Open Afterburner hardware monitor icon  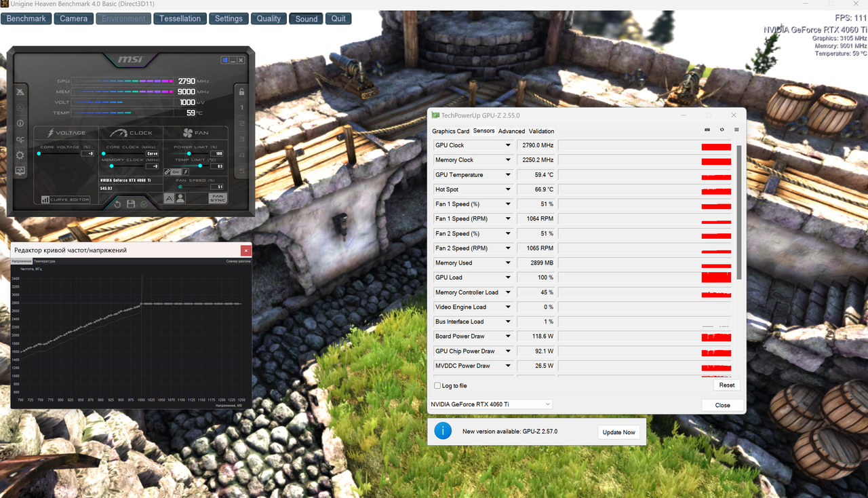[x=20, y=171]
